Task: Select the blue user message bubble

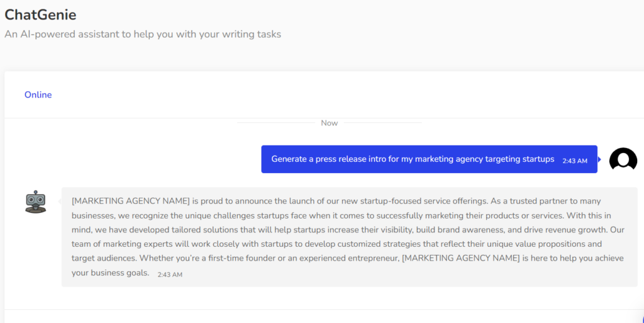Action: tap(429, 159)
